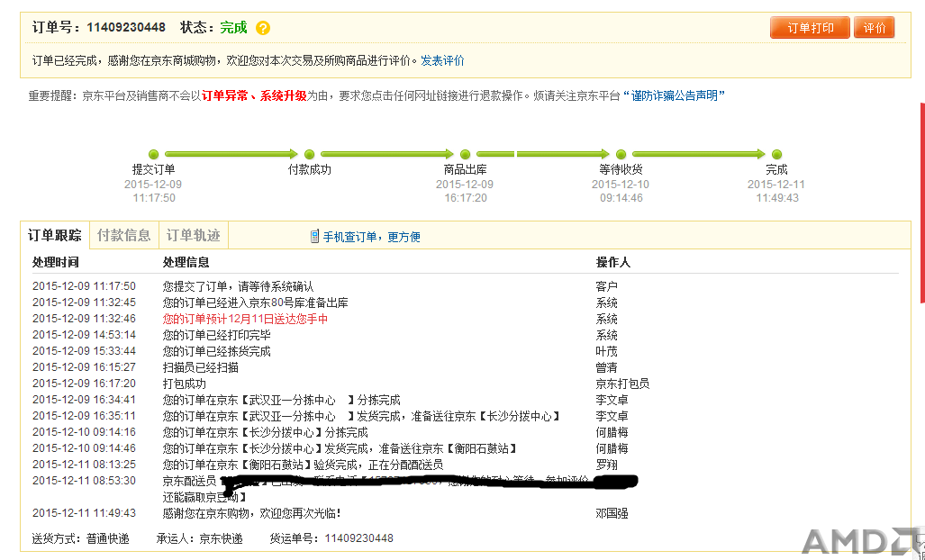Open the 手机查订单，更方便 link
The image size is (925, 560).
tap(372, 237)
